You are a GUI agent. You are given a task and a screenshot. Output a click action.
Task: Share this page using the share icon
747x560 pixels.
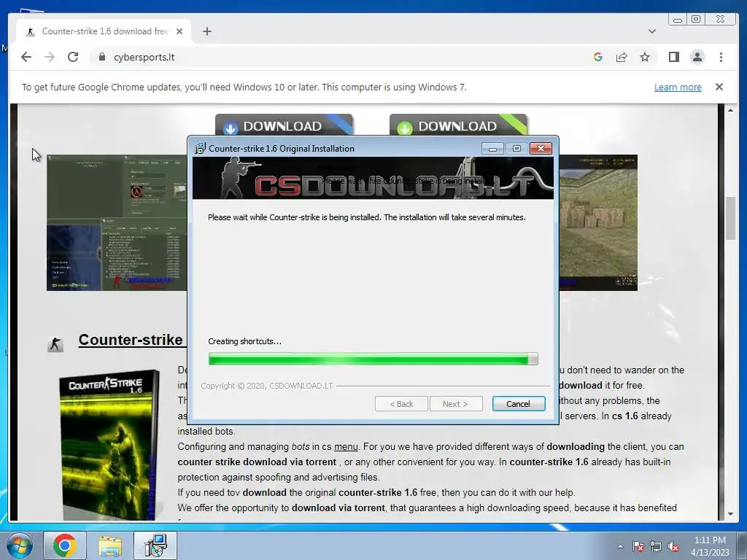(622, 57)
